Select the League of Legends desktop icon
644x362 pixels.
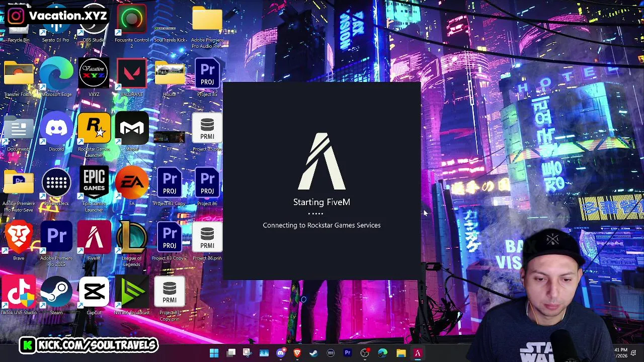tap(132, 244)
